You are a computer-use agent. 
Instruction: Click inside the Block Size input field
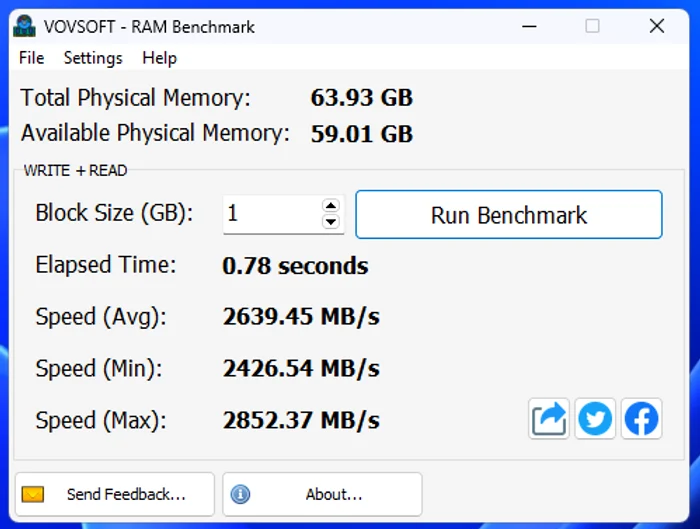pos(272,214)
